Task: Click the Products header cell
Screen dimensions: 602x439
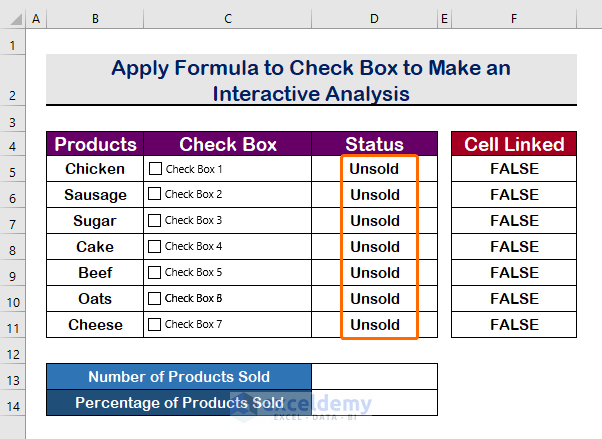Action: [95, 144]
